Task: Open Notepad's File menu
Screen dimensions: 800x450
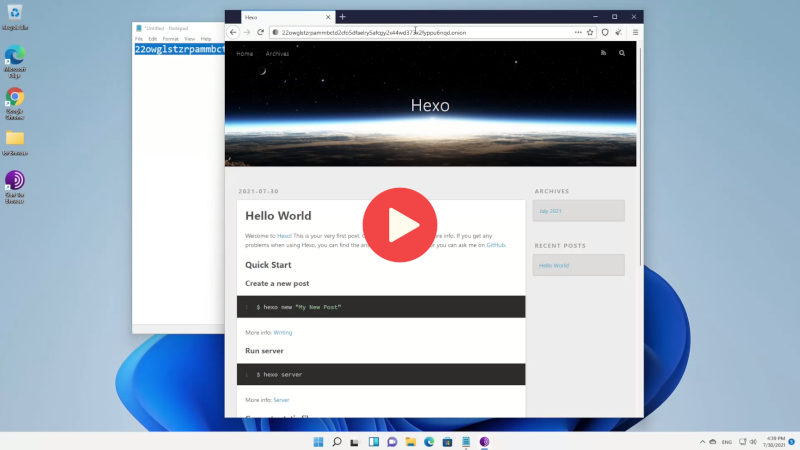Action: tap(139, 39)
